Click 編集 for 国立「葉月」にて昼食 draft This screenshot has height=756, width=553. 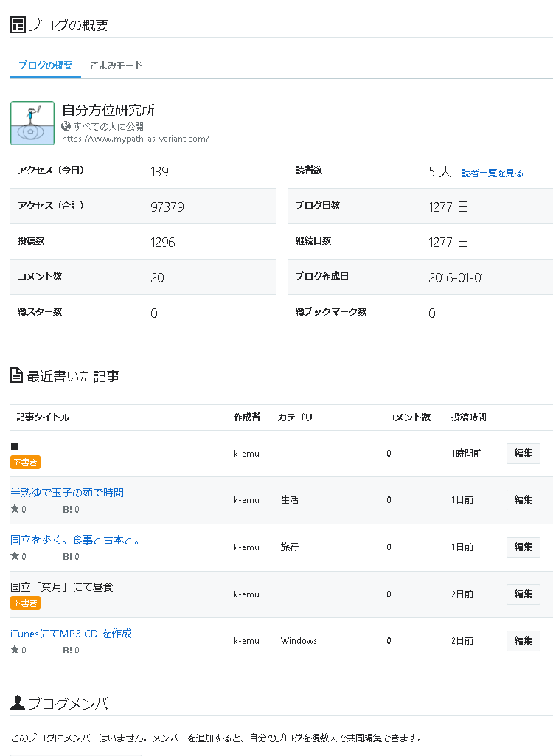point(523,594)
